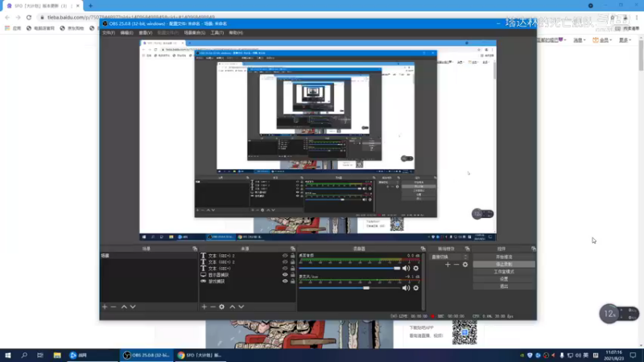Open the 直接切换 transition dropdown
644x362 pixels.
pos(448,257)
